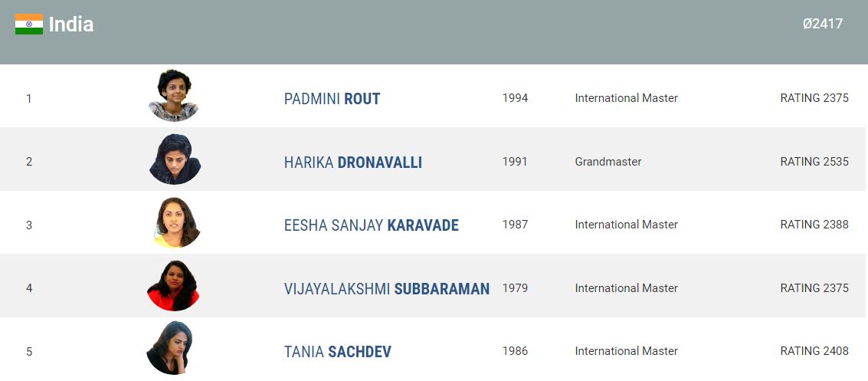Click Eesha Sanjay Karavade's photo

coord(176,223)
